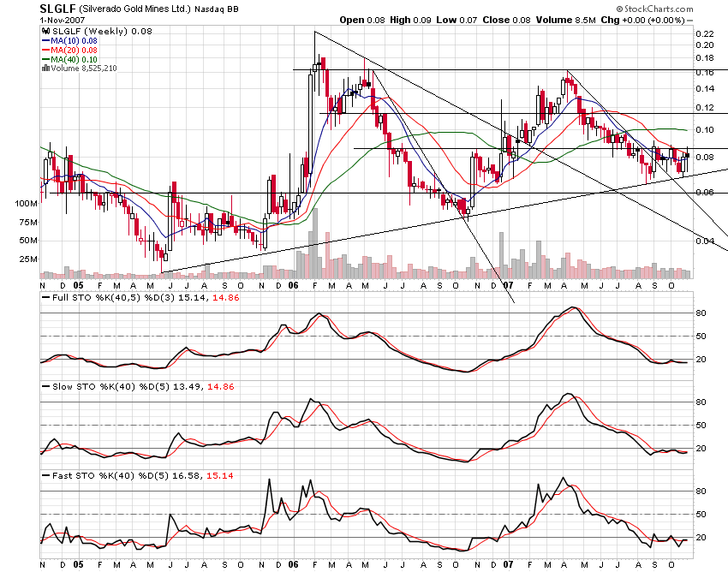Click the Open 0.08 value
The height and width of the screenshot is (572, 728).
coord(362,20)
